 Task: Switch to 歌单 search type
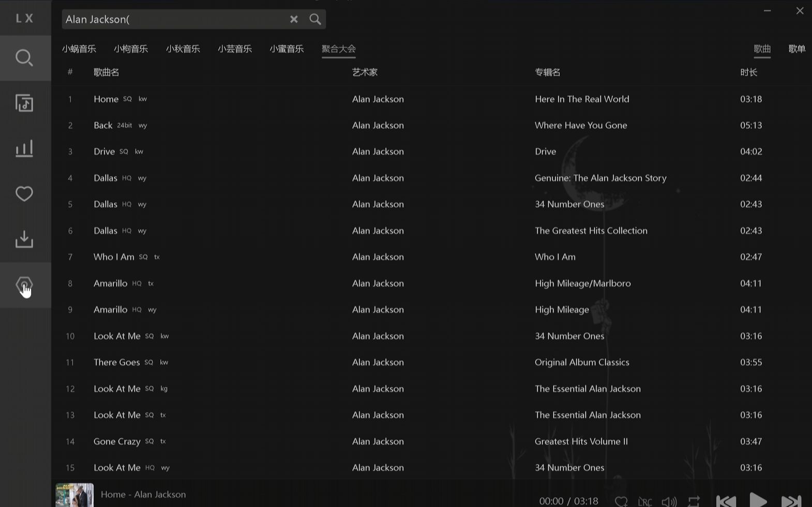(797, 49)
